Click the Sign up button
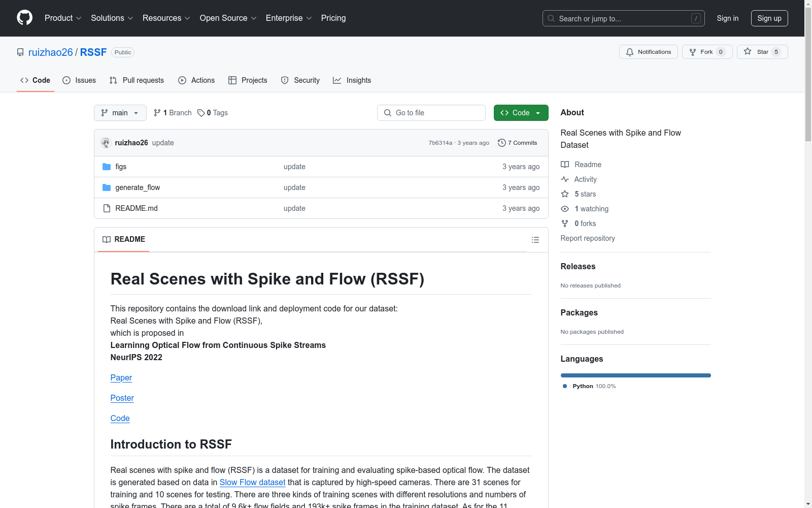The width and height of the screenshot is (812, 508). pos(769,18)
